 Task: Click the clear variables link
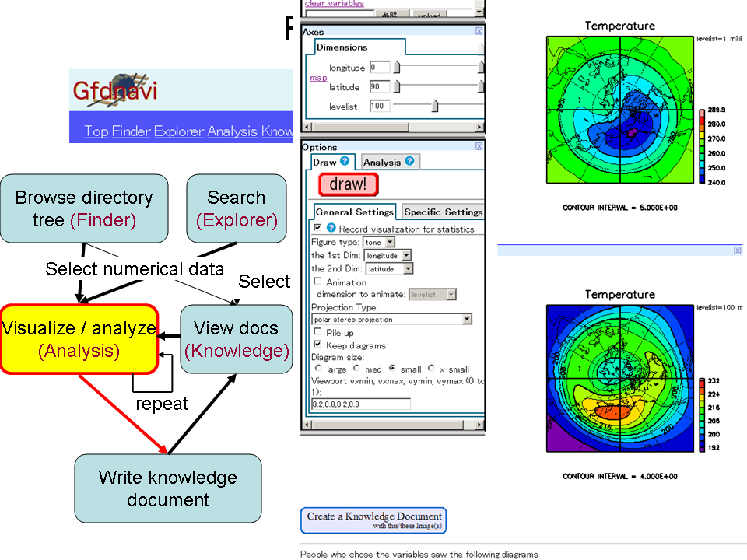334,3
